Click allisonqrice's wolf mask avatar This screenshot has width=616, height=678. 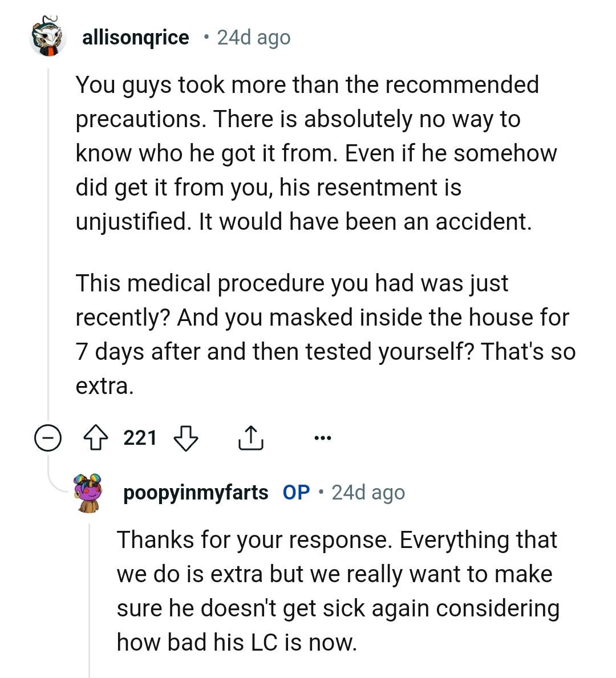pos(49,37)
